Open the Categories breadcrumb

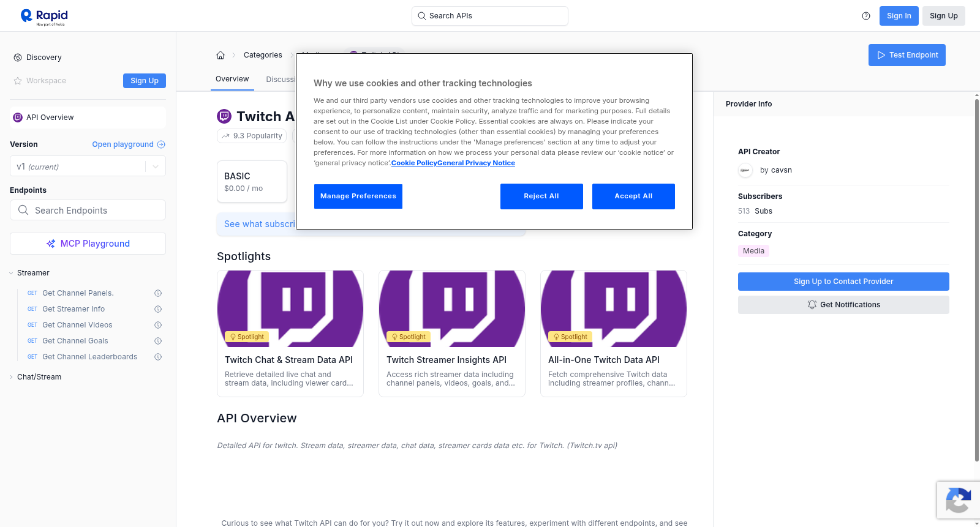pos(263,55)
